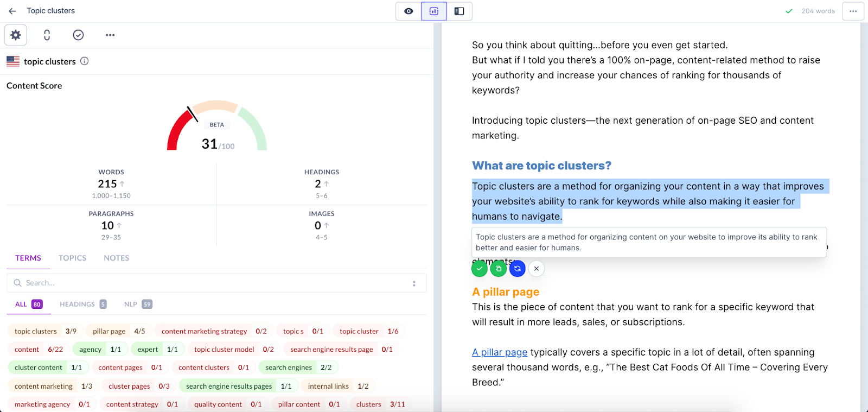Switch to the TERMS tab

click(x=28, y=258)
